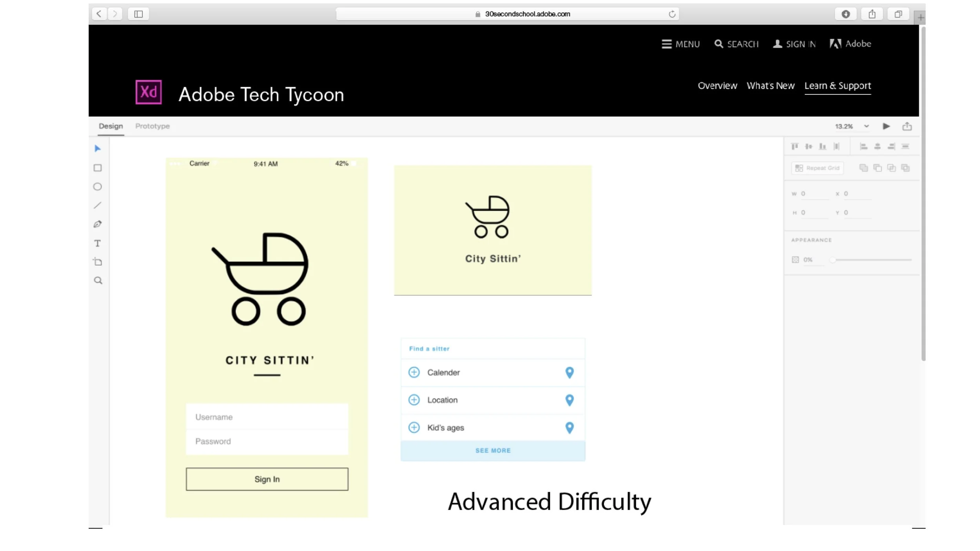
Task: Open the Learn & Support tab
Action: tap(837, 86)
